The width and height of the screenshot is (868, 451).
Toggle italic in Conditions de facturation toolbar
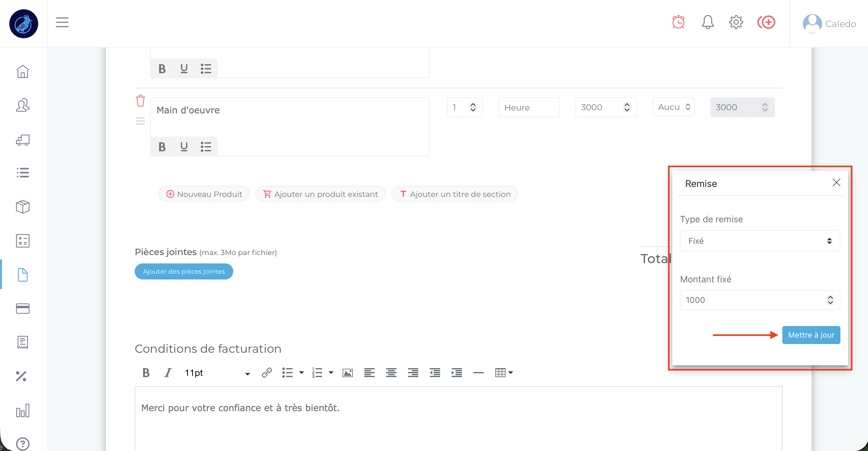(167, 373)
